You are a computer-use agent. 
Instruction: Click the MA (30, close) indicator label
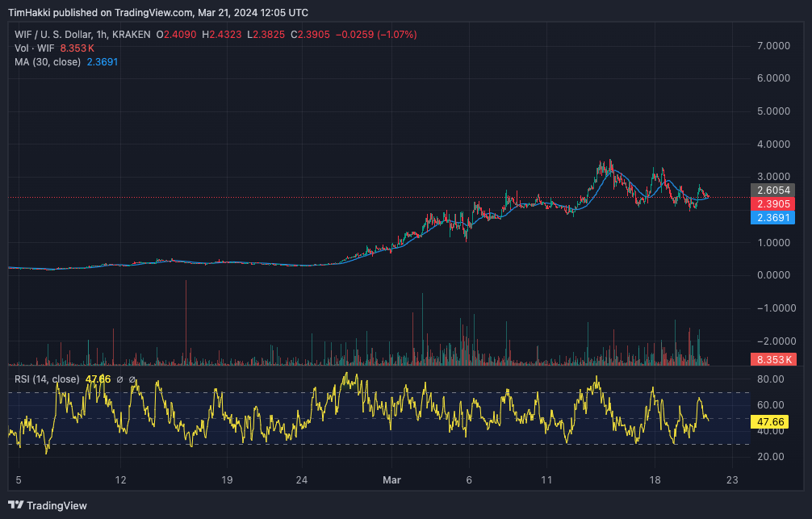(48, 62)
